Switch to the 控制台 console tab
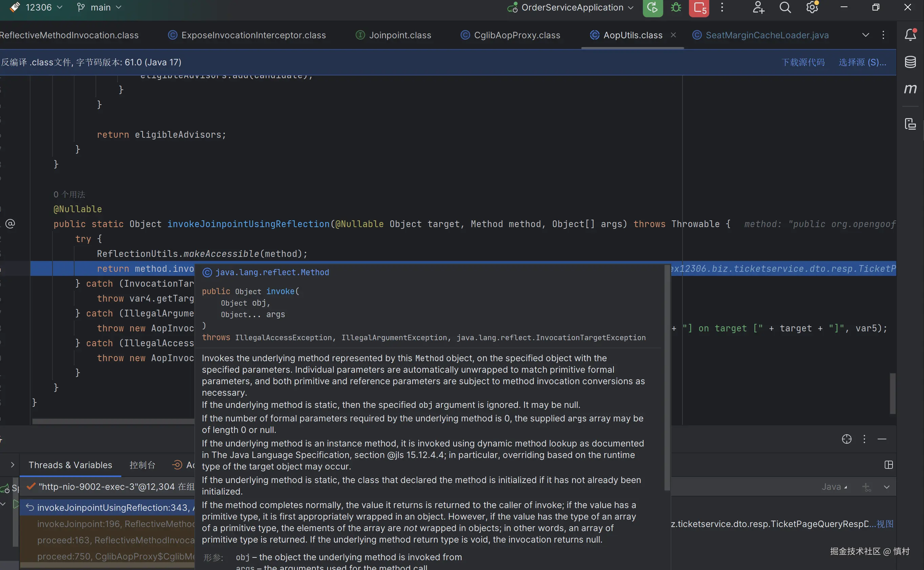Image resolution: width=924 pixels, height=570 pixels. 142,465
